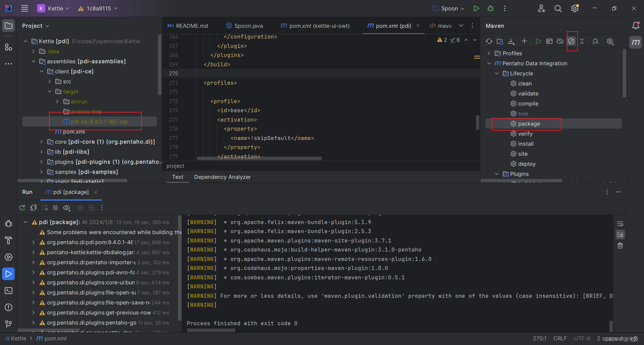Collapse all nodes in Maven tree

click(582, 41)
